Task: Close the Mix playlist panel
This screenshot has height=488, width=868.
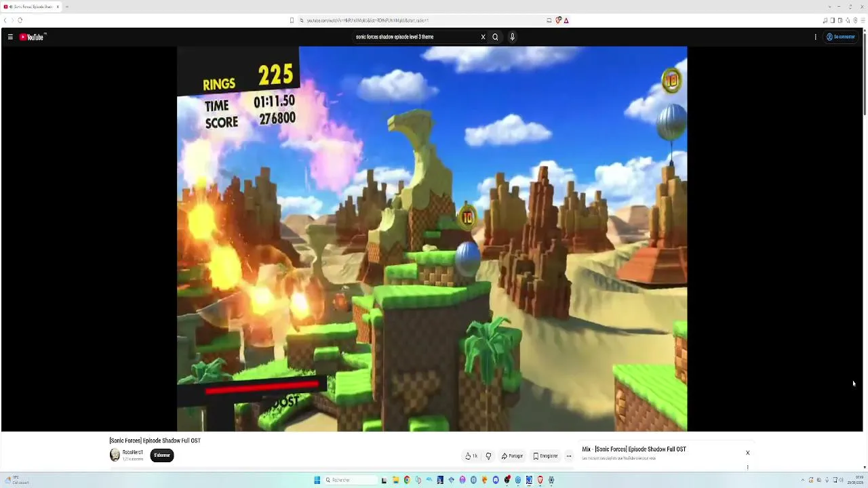Action: tap(748, 453)
